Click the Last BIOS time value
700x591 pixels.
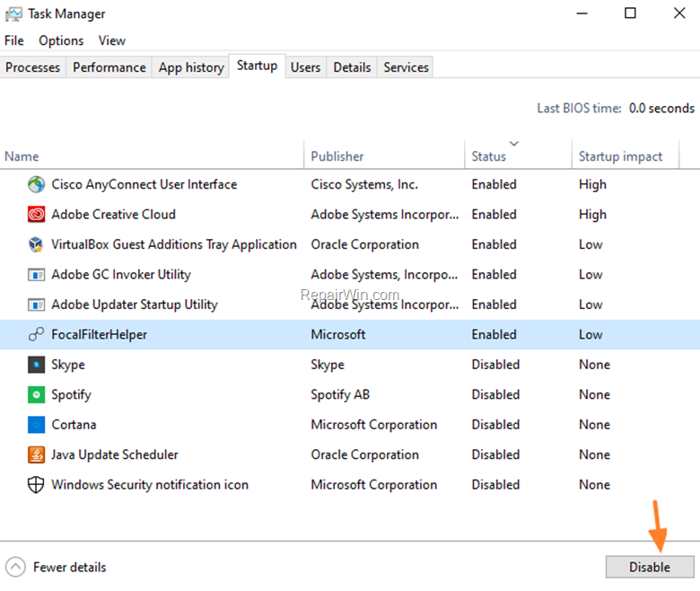point(661,108)
